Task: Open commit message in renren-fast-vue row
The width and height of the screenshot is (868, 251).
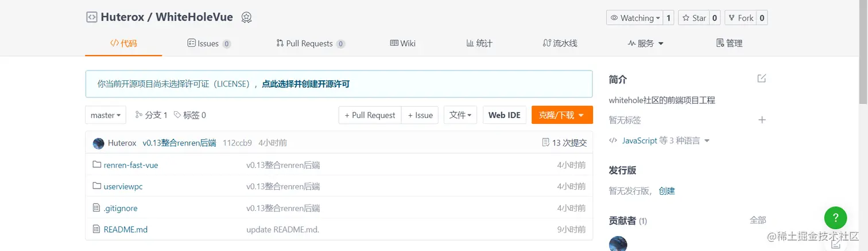Action: 283,165
